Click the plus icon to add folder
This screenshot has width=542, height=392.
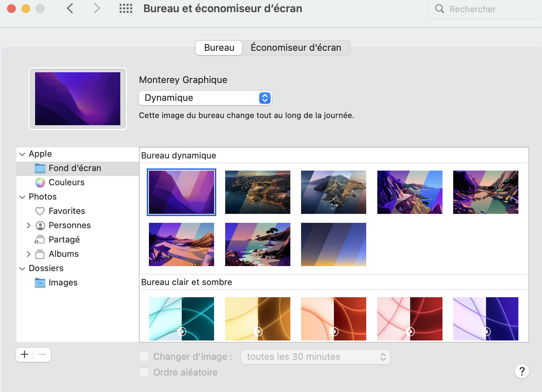coord(25,354)
